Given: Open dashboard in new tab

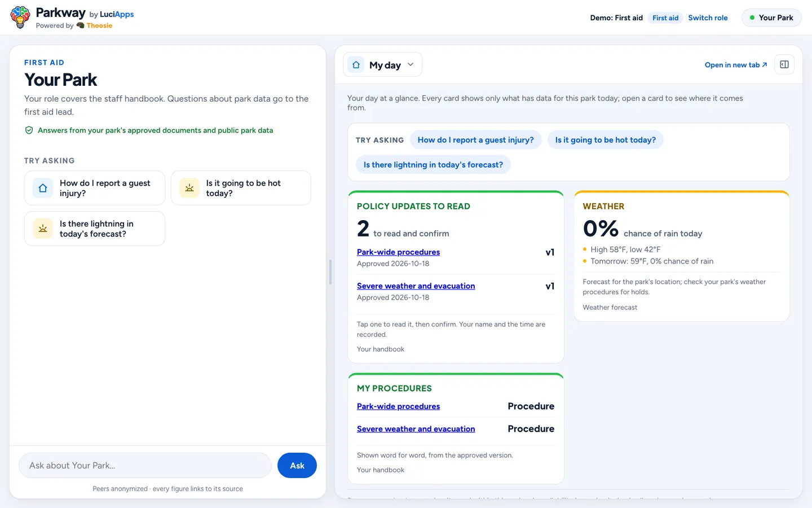Looking at the screenshot, I should [736, 65].
